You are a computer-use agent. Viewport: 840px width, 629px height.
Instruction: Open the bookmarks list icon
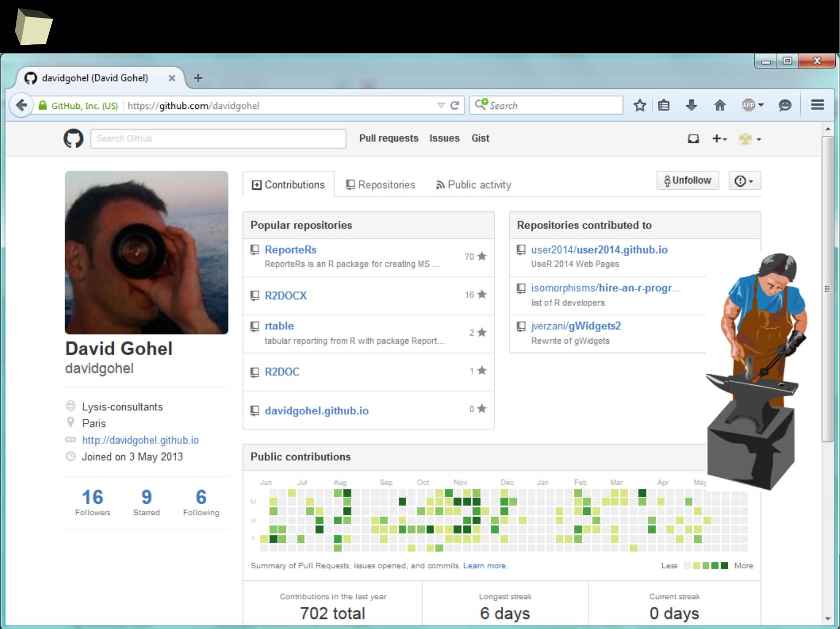[664, 105]
